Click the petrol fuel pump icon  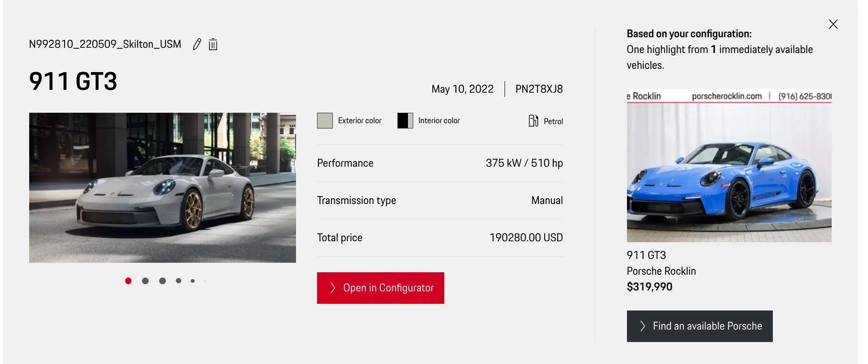click(x=533, y=121)
